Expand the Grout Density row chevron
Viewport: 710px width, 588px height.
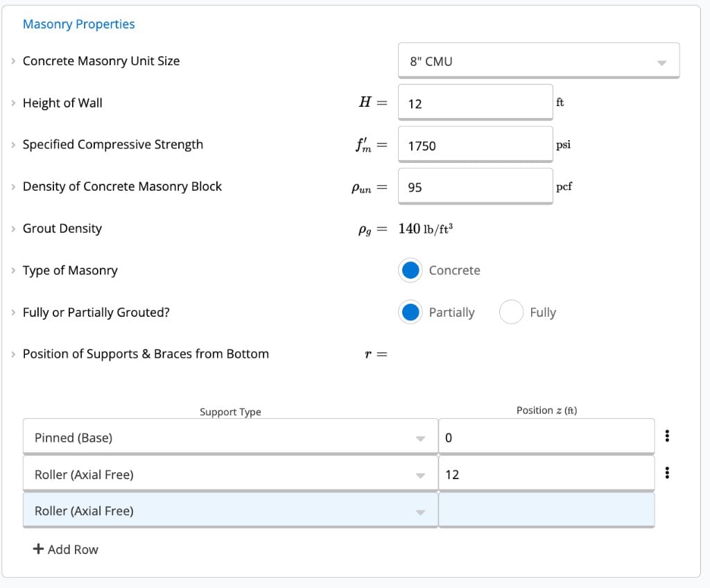(x=13, y=229)
